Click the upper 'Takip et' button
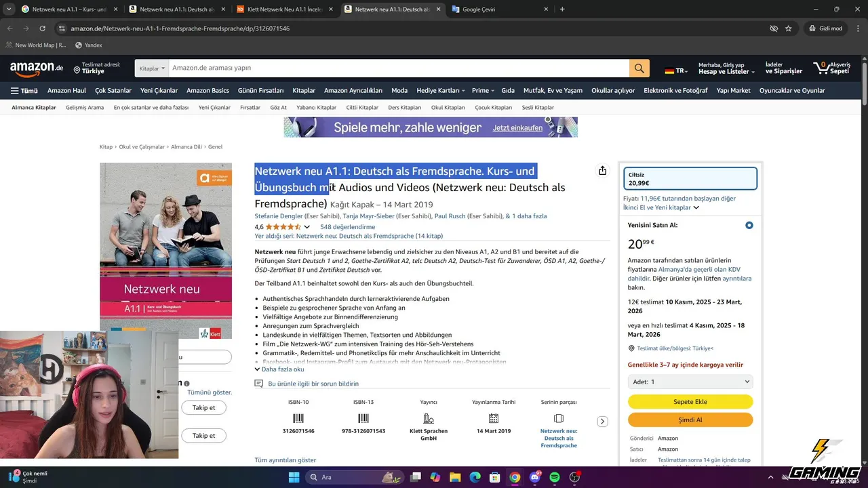This screenshot has width=868, height=488. click(203, 407)
